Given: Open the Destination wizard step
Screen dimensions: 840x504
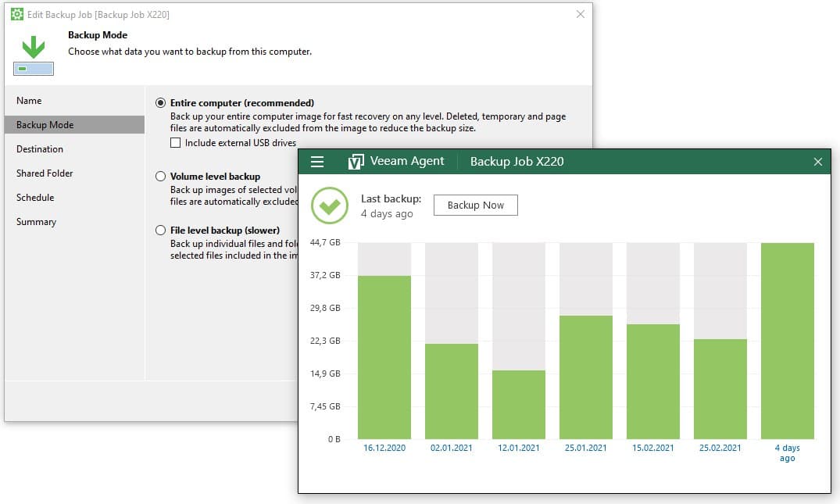Looking at the screenshot, I should [x=40, y=149].
